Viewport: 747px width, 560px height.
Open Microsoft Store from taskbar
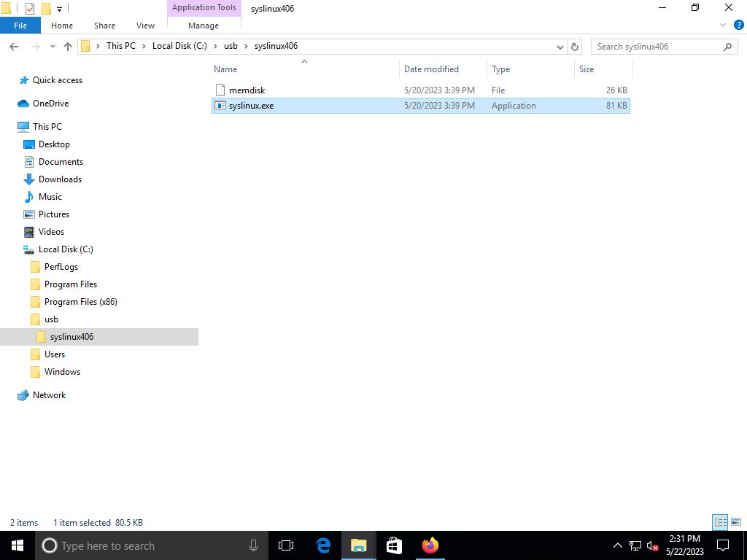(394, 545)
